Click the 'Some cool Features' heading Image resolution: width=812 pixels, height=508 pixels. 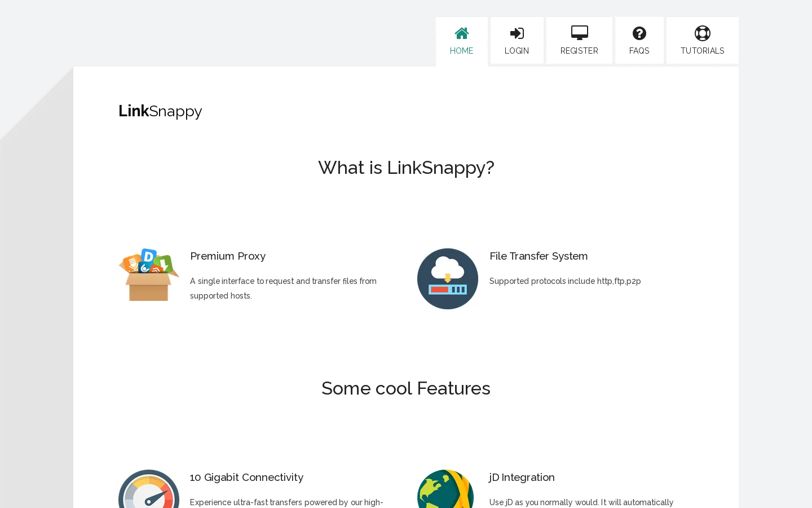point(406,388)
